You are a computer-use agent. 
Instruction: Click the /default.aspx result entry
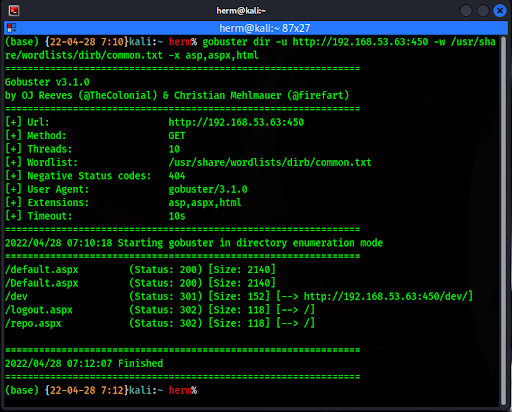[x=42, y=270]
